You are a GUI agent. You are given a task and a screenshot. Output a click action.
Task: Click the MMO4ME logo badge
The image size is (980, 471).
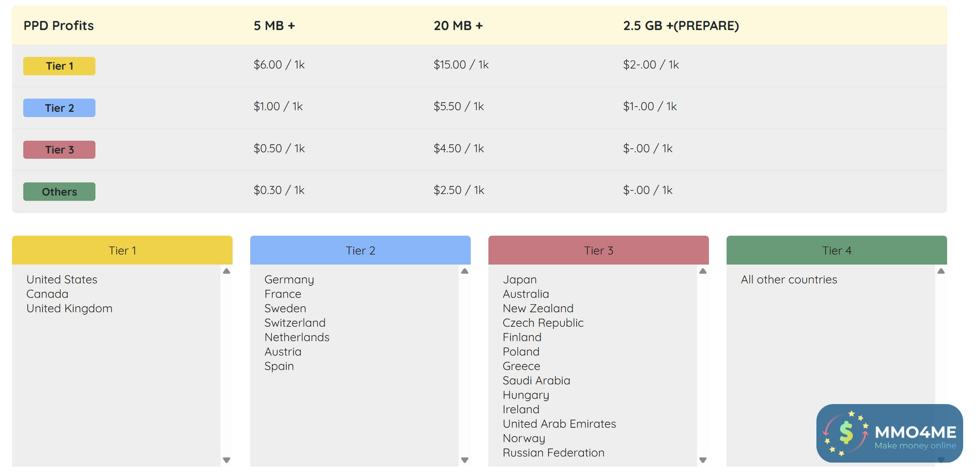(889, 433)
